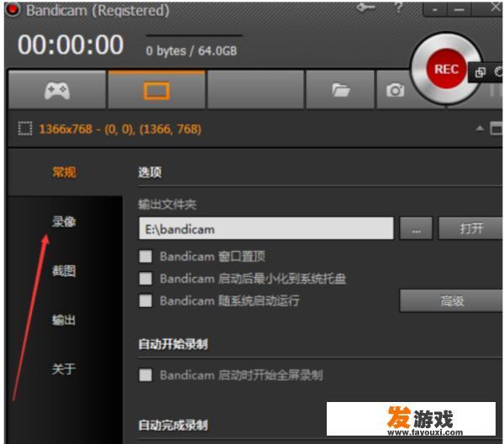Select the 常规 general settings tab
This screenshot has width=504, height=444.
[x=64, y=172]
